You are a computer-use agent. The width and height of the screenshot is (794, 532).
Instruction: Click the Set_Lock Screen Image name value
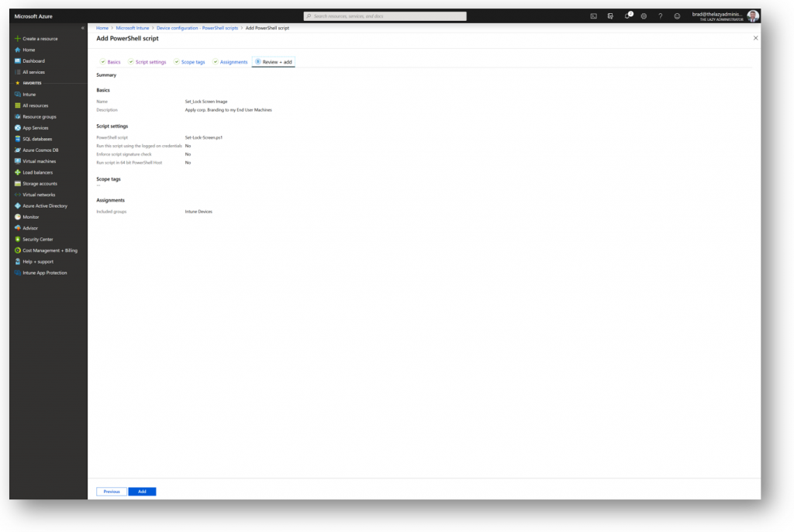pos(206,102)
